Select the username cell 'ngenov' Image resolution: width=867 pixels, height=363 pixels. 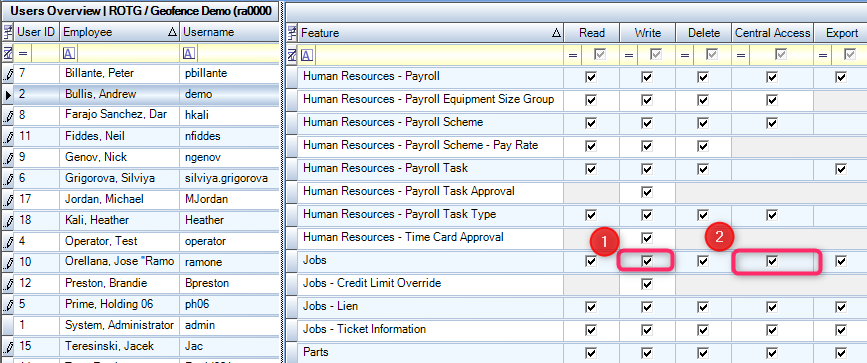coord(229,158)
